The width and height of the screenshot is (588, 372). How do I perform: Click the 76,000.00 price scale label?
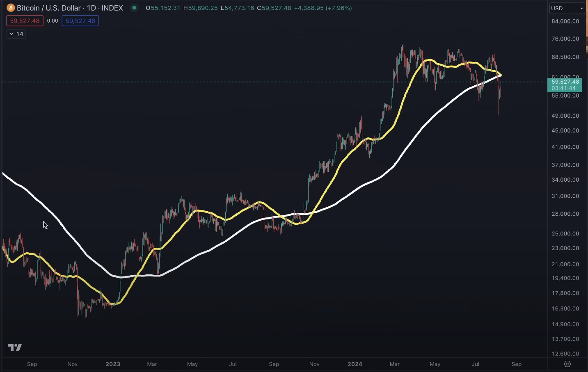(565, 39)
